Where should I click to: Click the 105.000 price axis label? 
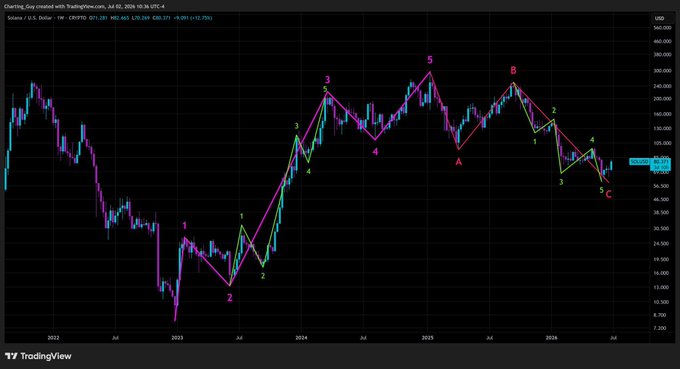[x=662, y=143]
